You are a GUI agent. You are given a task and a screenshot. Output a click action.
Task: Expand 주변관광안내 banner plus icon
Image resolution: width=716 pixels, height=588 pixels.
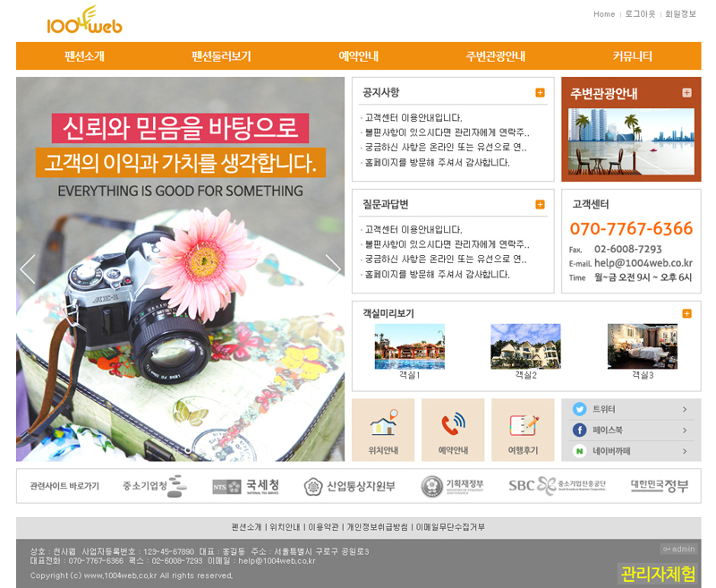(x=686, y=93)
